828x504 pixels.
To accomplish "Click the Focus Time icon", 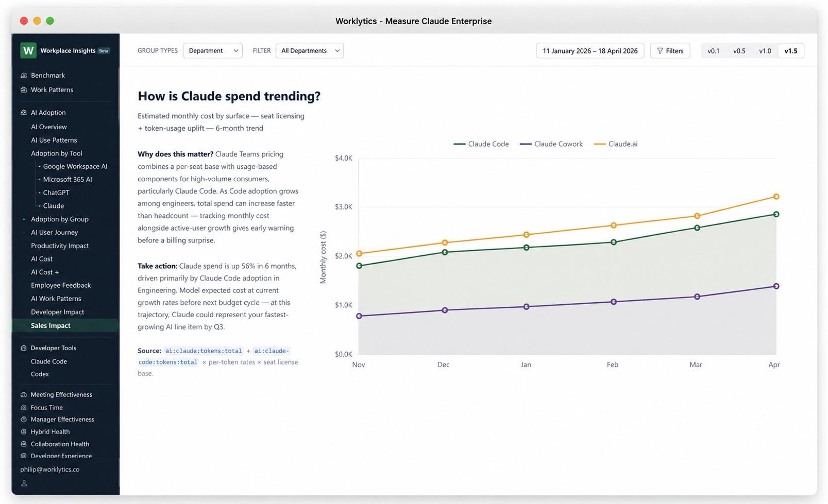I will [24, 407].
